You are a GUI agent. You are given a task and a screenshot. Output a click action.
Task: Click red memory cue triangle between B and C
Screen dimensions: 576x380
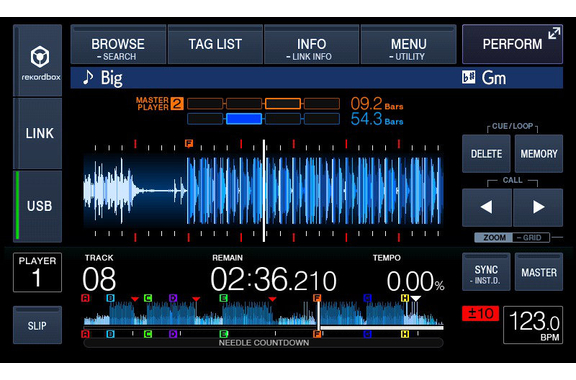point(135,299)
